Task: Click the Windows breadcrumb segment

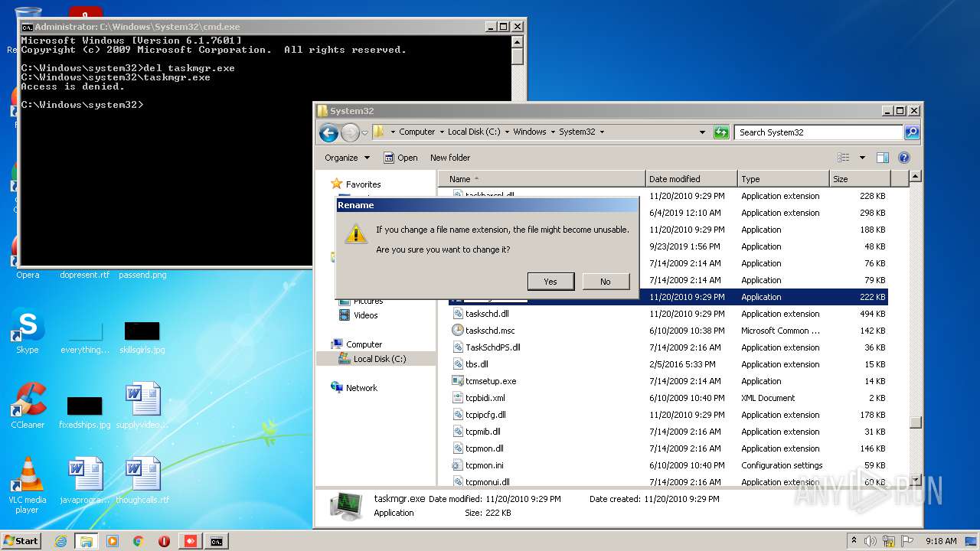Action: tap(530, 132)
